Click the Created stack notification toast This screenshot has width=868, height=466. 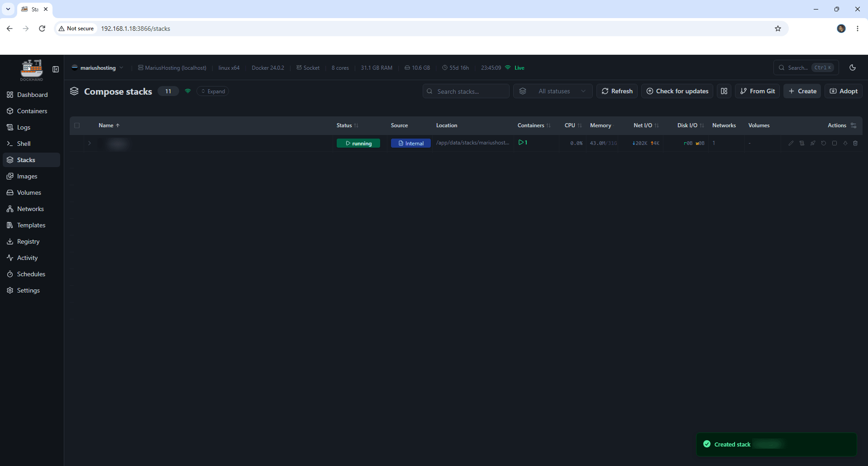click(x=776, y=444)
